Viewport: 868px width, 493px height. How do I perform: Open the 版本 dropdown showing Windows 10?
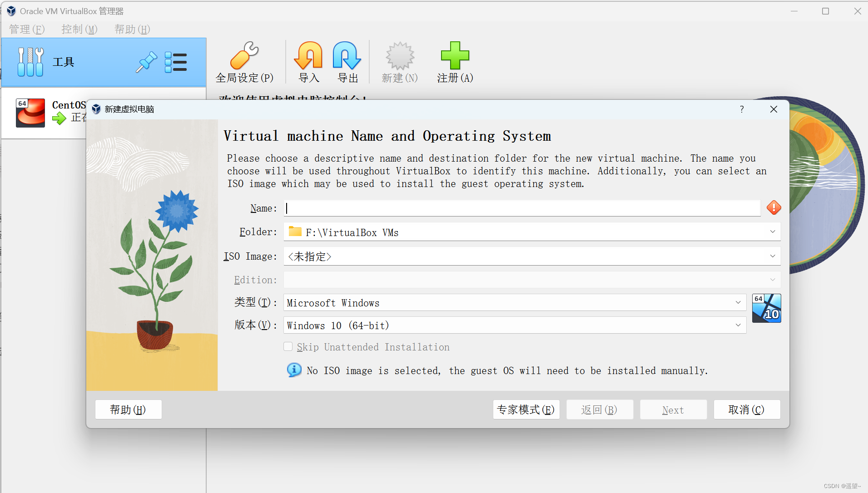click(738, 325)
